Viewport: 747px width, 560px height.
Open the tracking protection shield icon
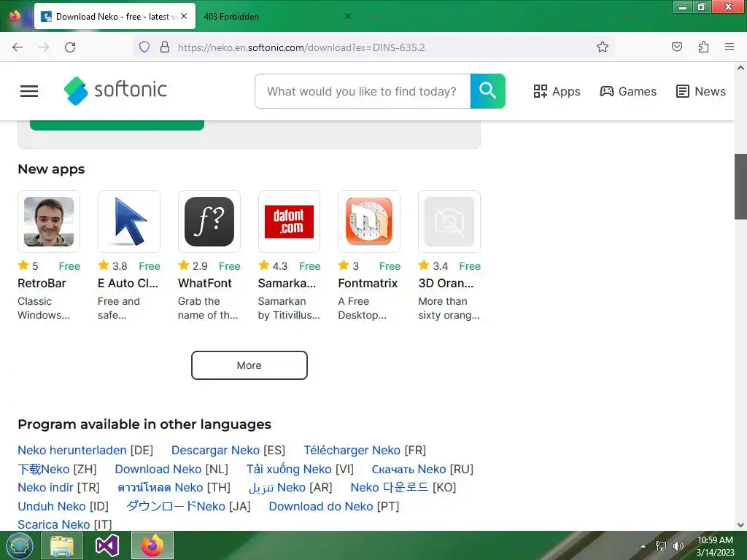point(144,47)
